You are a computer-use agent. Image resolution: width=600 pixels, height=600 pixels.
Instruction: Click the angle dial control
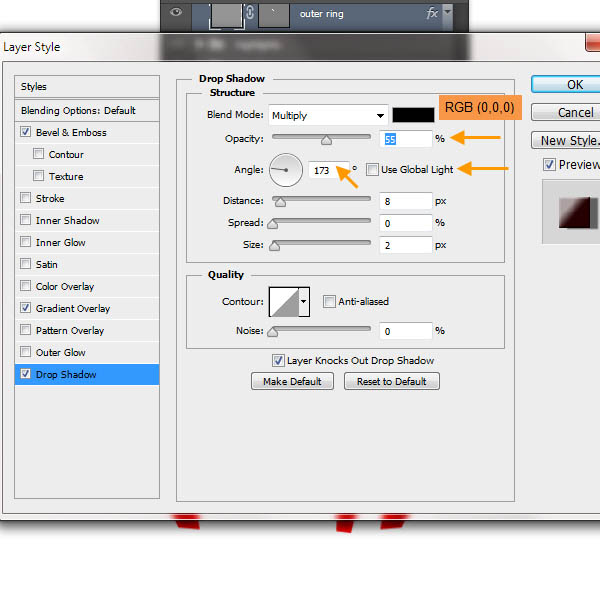[x=288, y=170]
